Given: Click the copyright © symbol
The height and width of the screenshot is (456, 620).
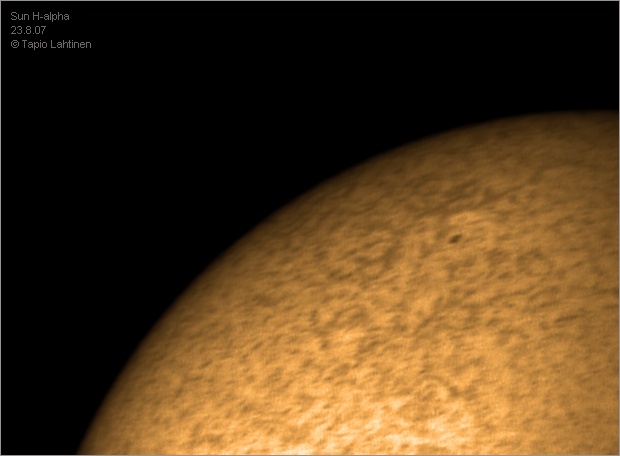Looking at the screenshot, I should point(15,45).
